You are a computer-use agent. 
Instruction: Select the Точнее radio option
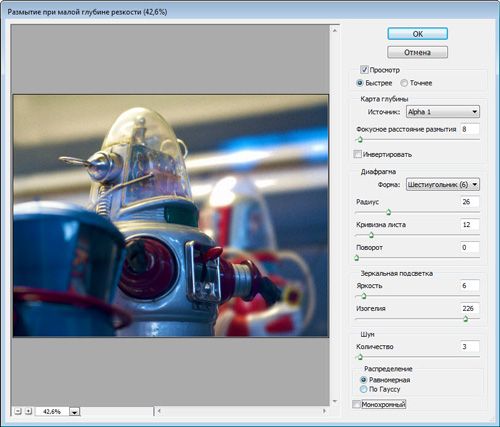coord(404,83)
